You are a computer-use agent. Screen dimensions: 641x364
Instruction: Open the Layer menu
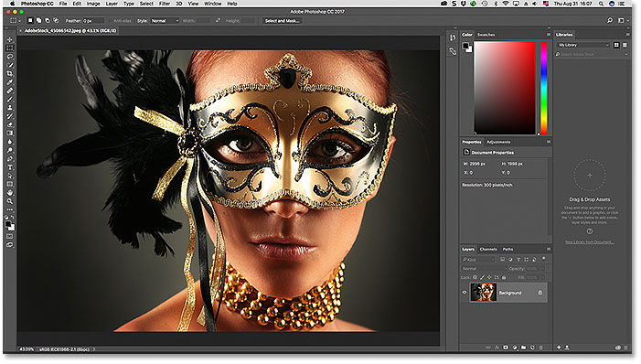[112, 4]
